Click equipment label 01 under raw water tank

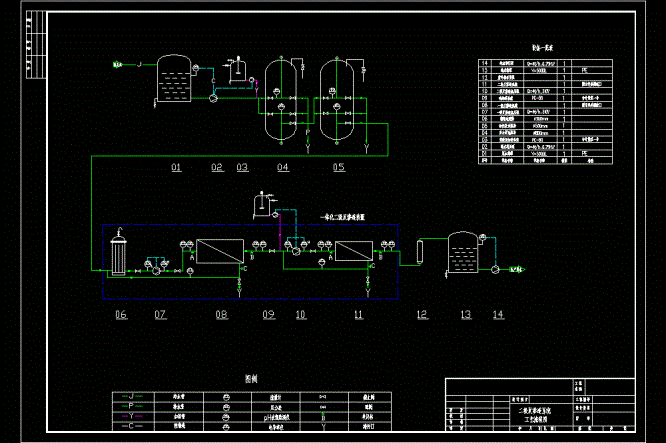(x=176, y=167)
